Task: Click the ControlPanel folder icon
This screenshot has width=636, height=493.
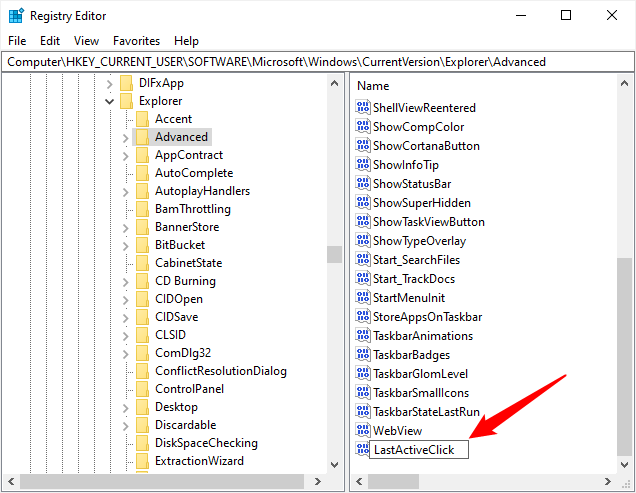Action: (142, 389)
